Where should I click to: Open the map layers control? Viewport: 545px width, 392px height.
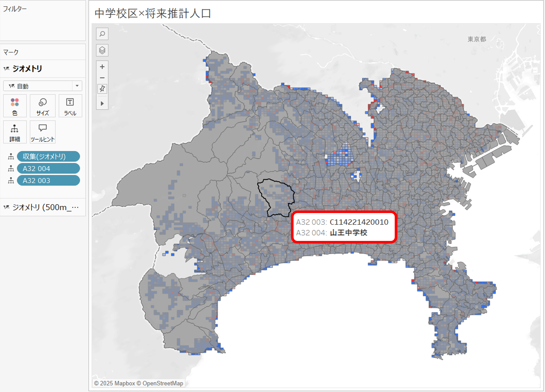coord(102,50)
